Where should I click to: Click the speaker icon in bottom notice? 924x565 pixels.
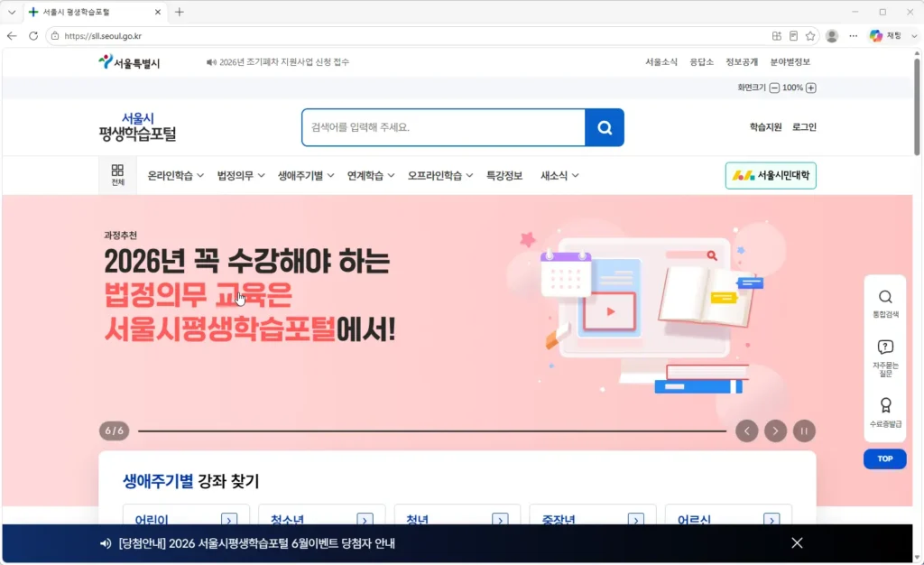(x=106, y=543)
